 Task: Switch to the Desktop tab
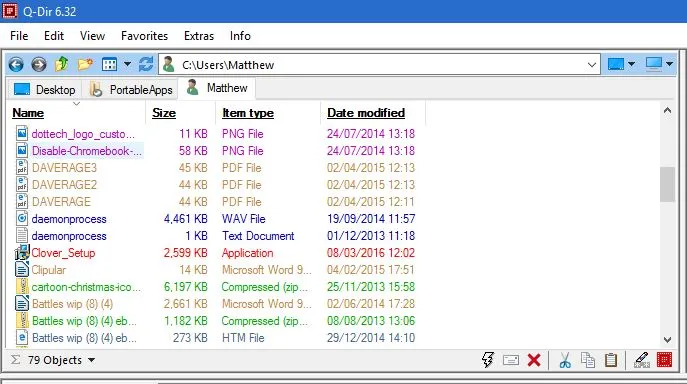[44, 89]
